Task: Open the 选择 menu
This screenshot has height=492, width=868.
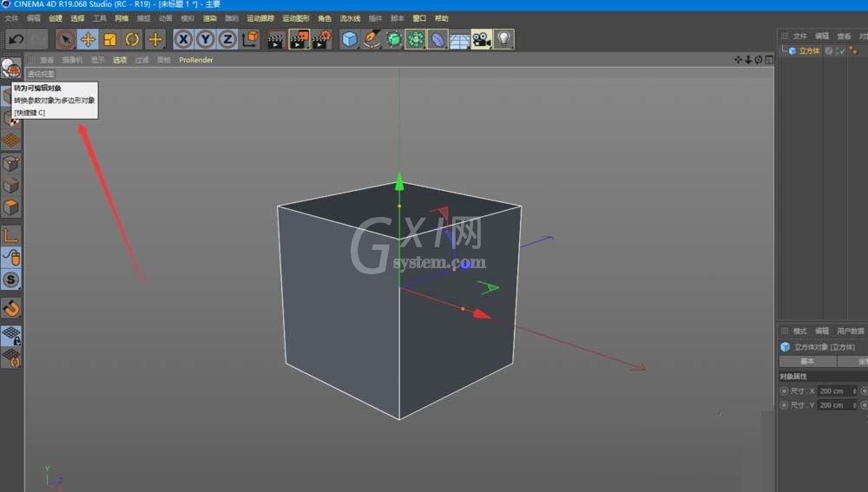Action: click(77, 18)
